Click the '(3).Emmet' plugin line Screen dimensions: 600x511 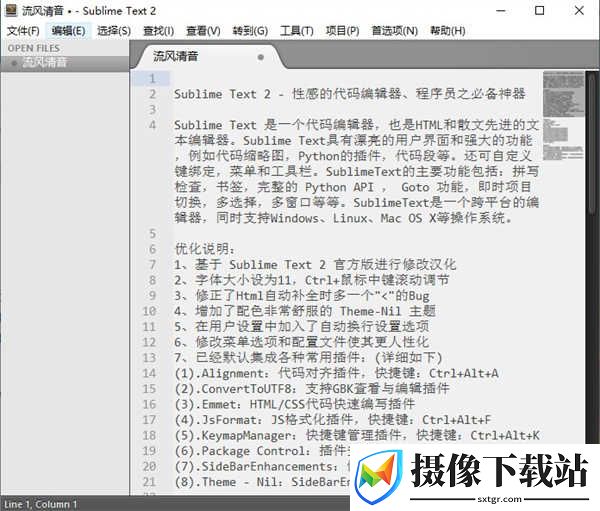(295, 404)
